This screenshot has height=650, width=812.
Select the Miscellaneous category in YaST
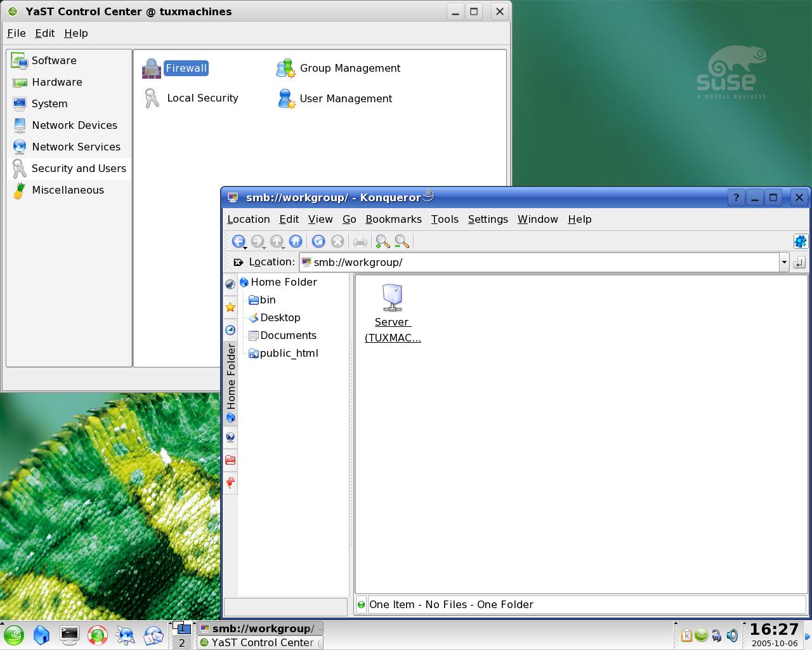[x=69, y=190]
